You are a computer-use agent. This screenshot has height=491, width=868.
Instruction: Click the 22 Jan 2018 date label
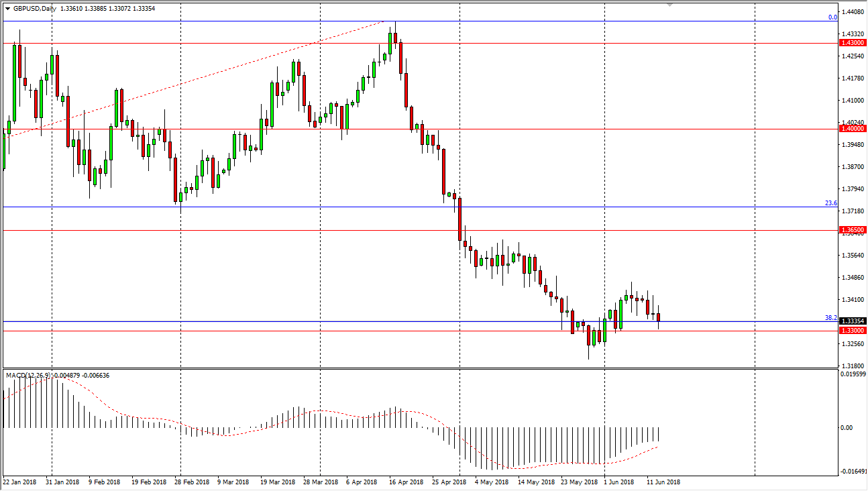click(x=21, y=482)
